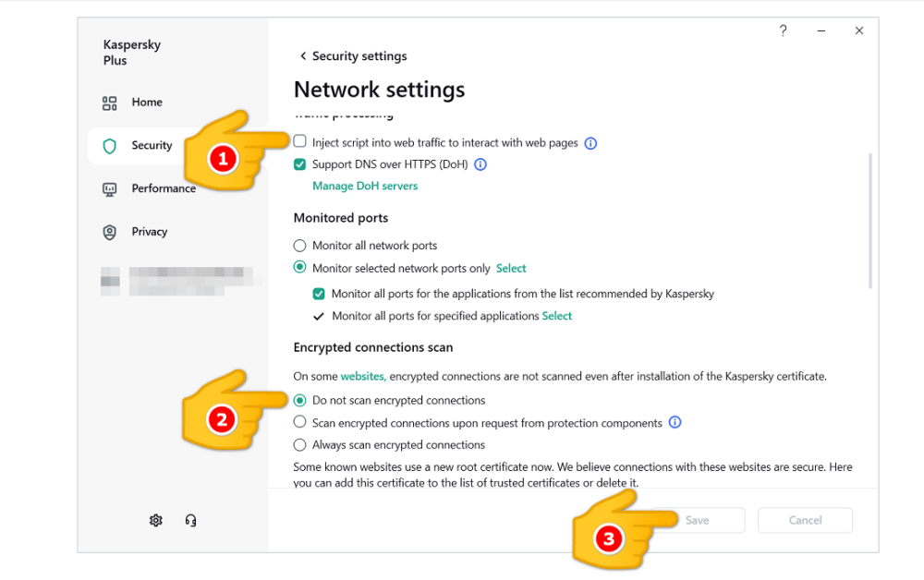This screenshot has width=924, height=580.
Task: Open the websites link
Action: [x=362, y=377]
